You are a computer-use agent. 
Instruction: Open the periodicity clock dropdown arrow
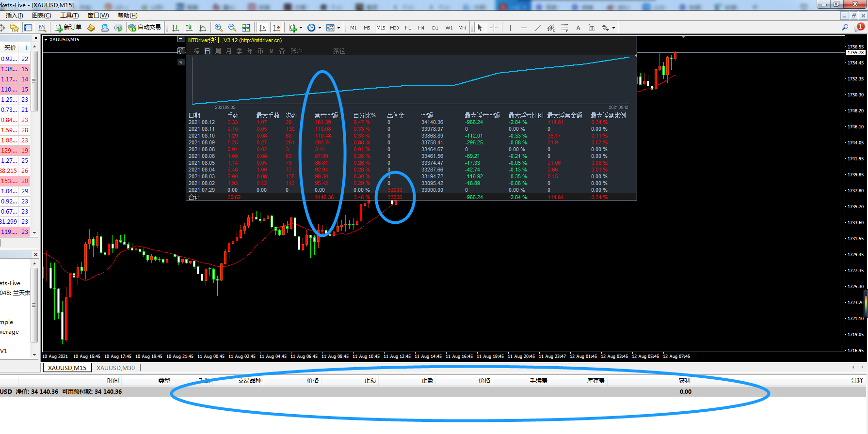(320, 28)
